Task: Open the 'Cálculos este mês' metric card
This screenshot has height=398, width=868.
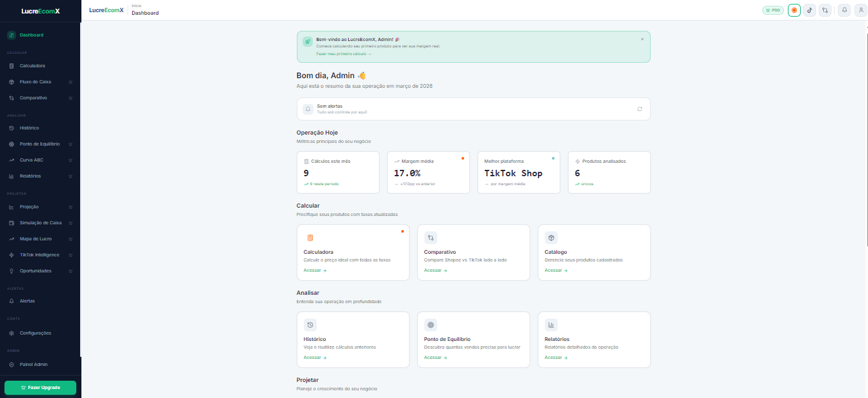Action: click(x=338, y=172)
